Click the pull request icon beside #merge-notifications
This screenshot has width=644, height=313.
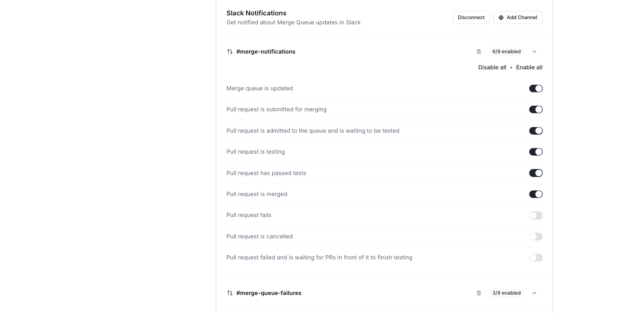[x=230, y=52]
